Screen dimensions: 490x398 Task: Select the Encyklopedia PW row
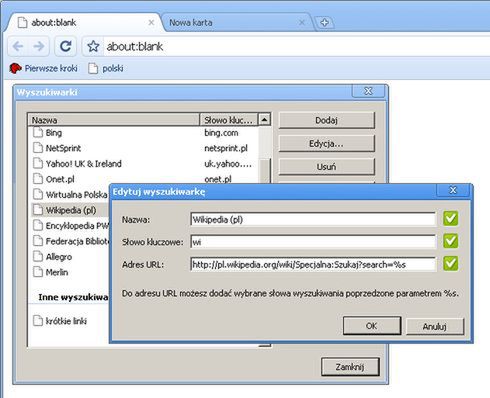70,226
